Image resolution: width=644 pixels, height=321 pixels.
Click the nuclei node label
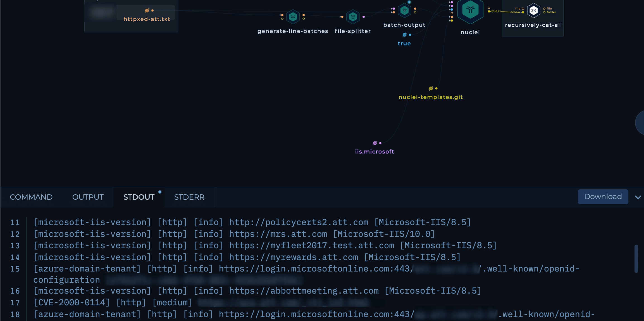pos(470,32)
